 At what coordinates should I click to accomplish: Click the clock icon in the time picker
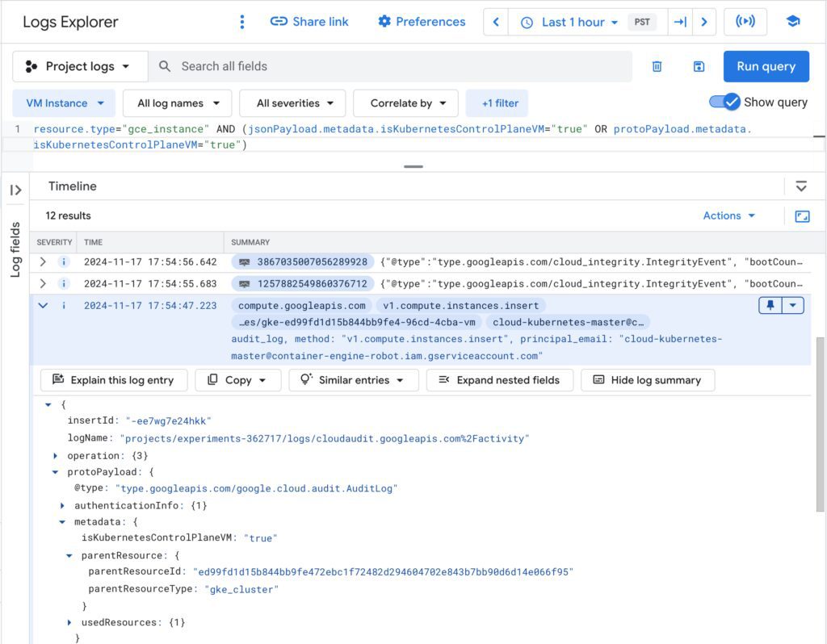click(527, 22)
